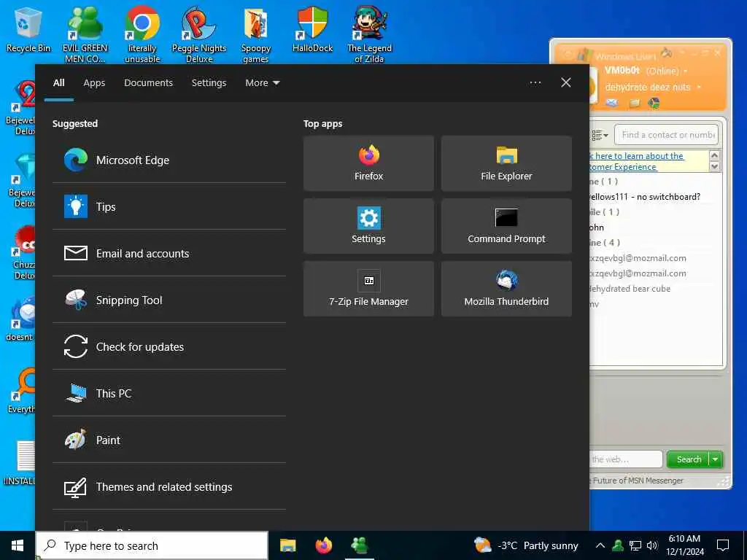747x560 pixels.
Task: Expand hidden system tray icons chevron
Action: (x=600, y=545)
